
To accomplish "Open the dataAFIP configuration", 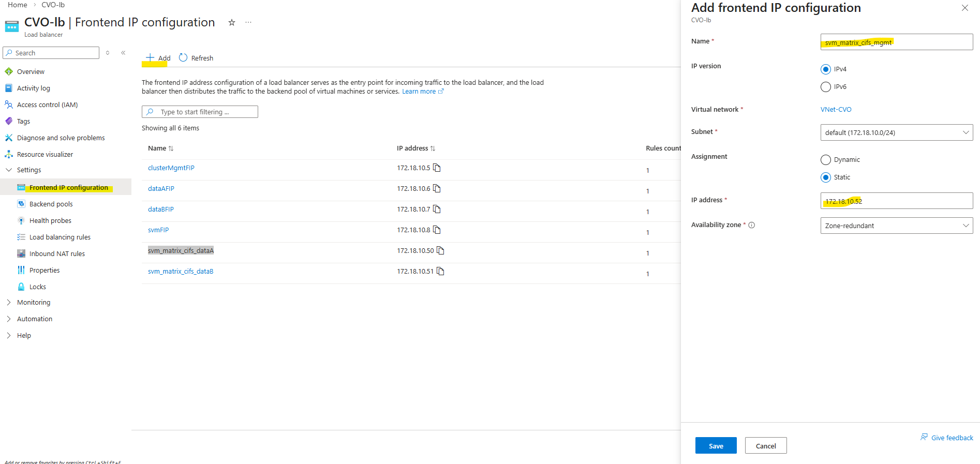I will 161,189.
